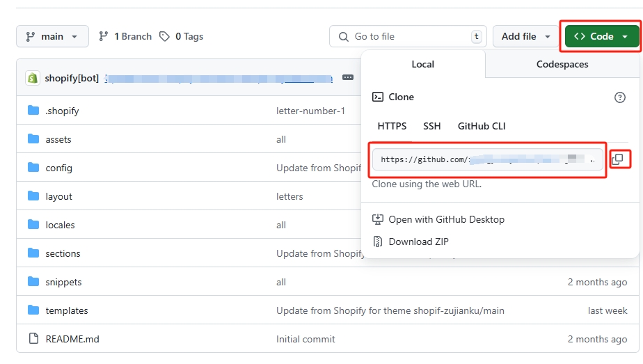The width and height of the screenshot is (643, 364).
Task: Copy the clone URL to clipboard
Action: tap(617, 159)
